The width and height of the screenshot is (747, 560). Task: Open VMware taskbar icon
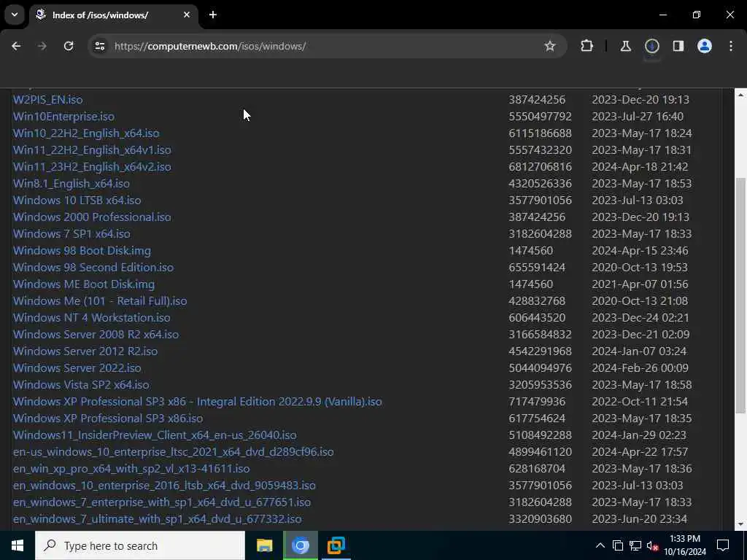click(x=336, y=545)
